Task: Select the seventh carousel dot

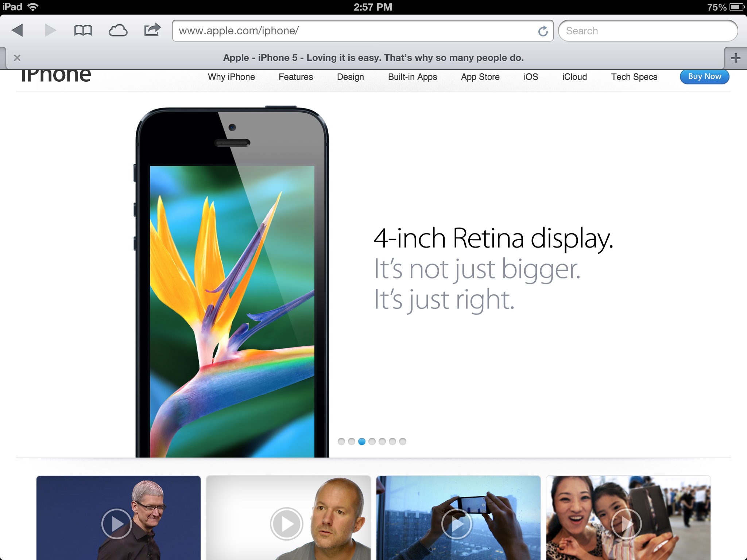Action: click(x=403, y=442)
